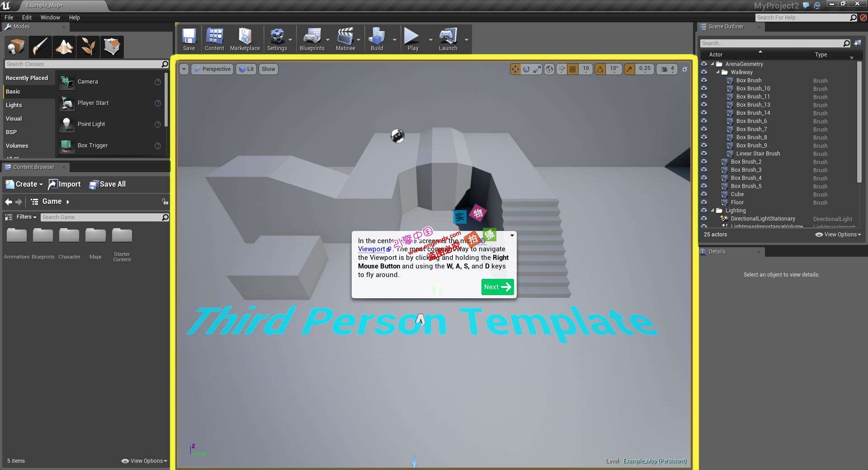Click the Save All button

point(107,184)
